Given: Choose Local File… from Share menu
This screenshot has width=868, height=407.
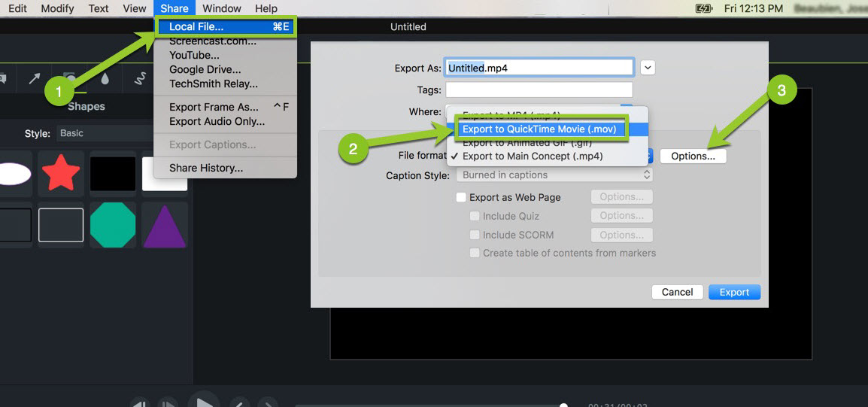Looking at the screenshot, I should (x=226, y=26).
